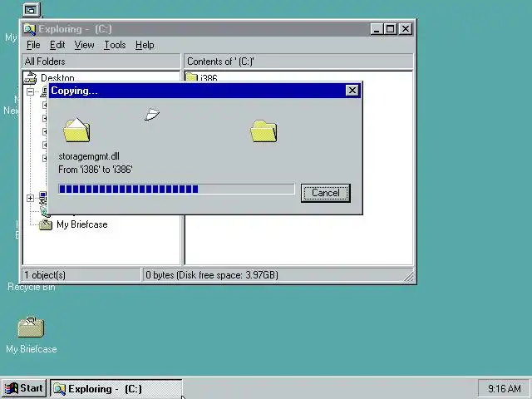Screen dimensions: 532x399
Task: Click the Contents of '(C:)' header
Action: (298, 62)
